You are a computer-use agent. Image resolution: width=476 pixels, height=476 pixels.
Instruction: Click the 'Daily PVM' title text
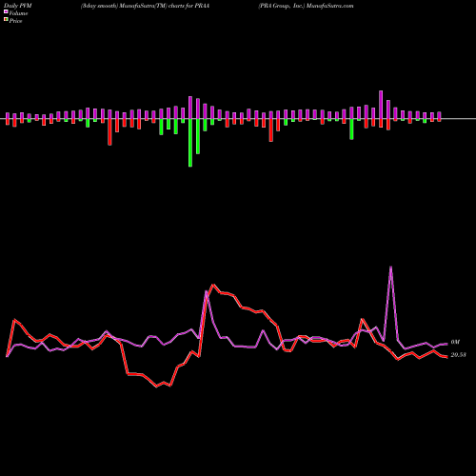(19, 6)
